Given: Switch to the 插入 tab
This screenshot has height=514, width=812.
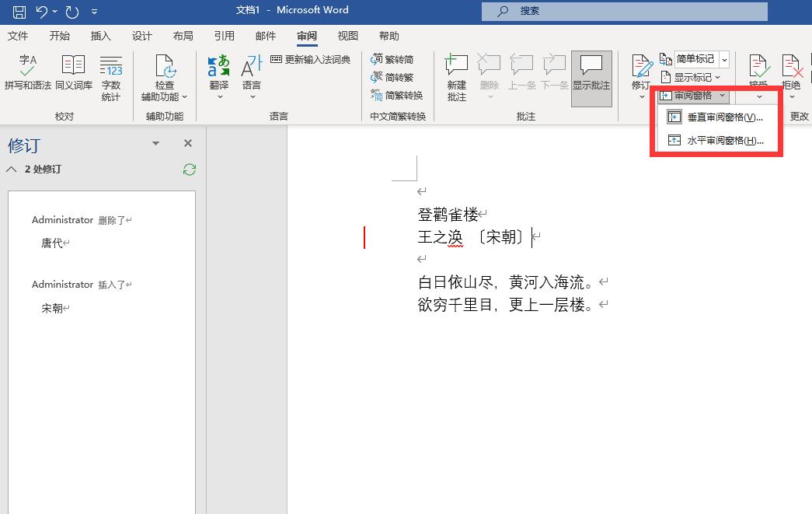Looking at the screenshot, I should (x=100, y=36).
